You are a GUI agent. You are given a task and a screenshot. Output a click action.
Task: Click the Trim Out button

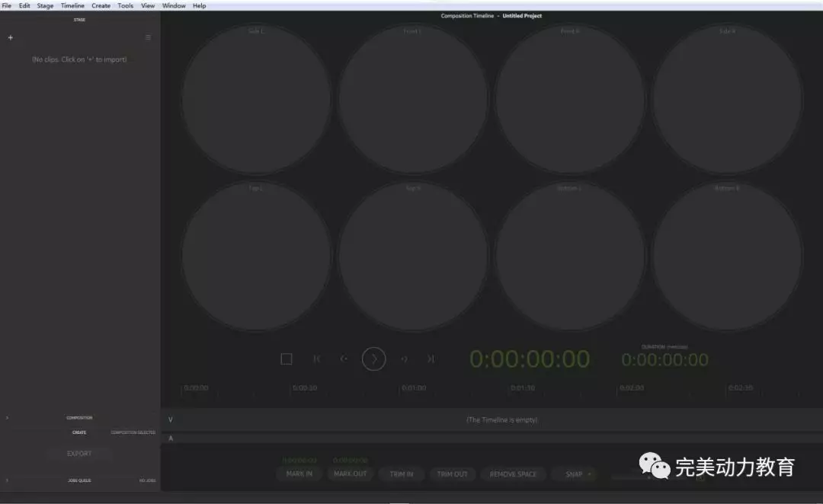click(452, 474)
